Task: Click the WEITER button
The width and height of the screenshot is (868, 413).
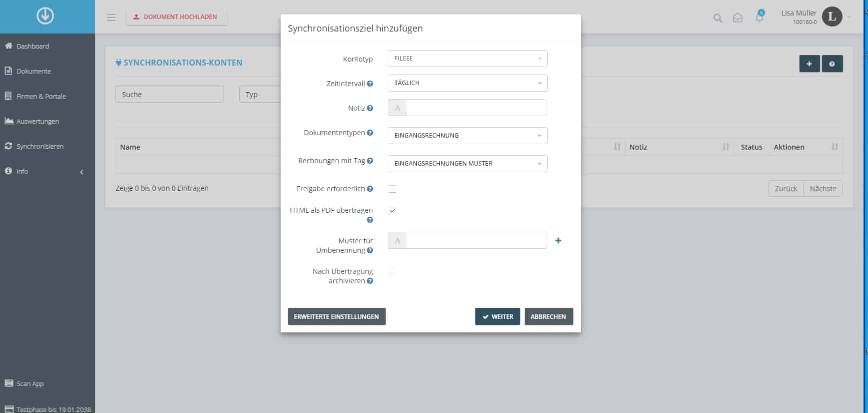Action: 498,316
